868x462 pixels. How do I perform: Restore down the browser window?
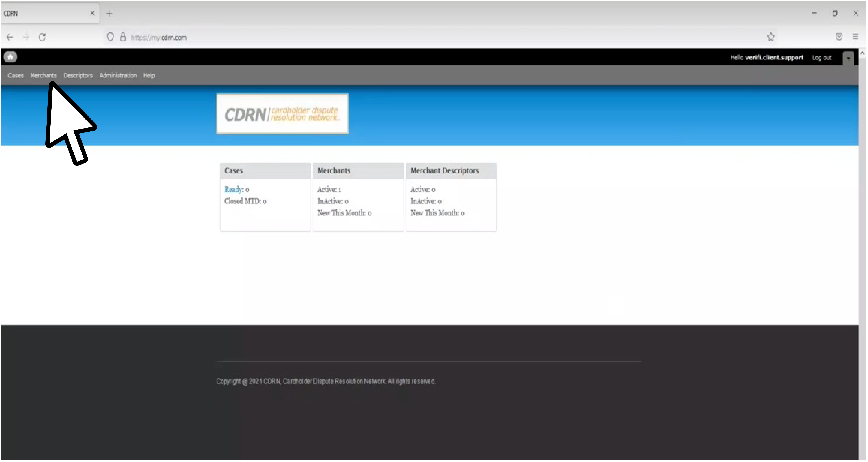(835, 13)
